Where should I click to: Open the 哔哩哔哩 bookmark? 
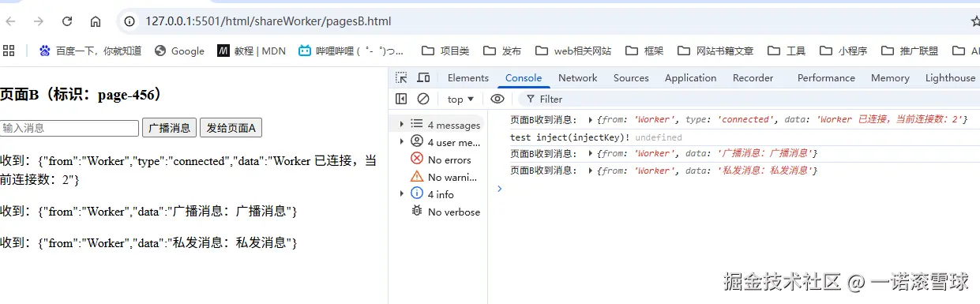(x=351, y=51)
